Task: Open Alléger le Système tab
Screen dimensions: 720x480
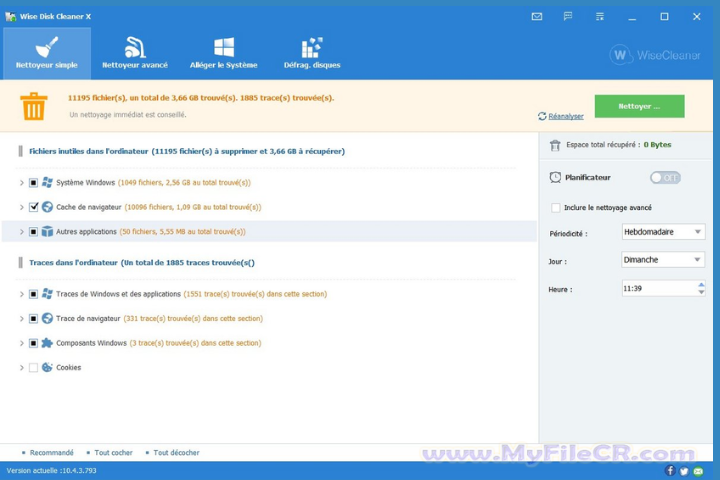Action: point(224,53)
